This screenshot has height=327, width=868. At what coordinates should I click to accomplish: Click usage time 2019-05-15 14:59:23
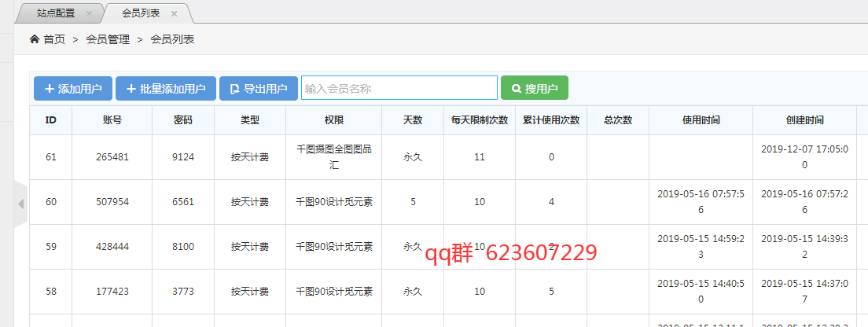[x=701, y=247]
